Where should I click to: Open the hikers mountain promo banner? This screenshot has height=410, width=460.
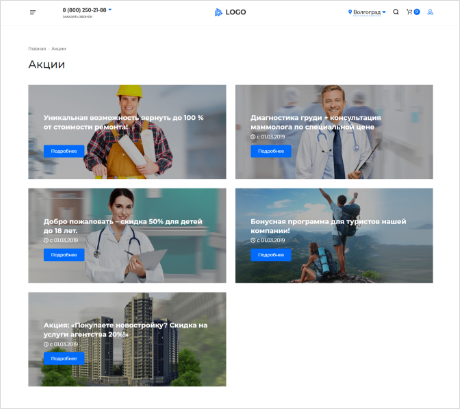coord(334,236)
